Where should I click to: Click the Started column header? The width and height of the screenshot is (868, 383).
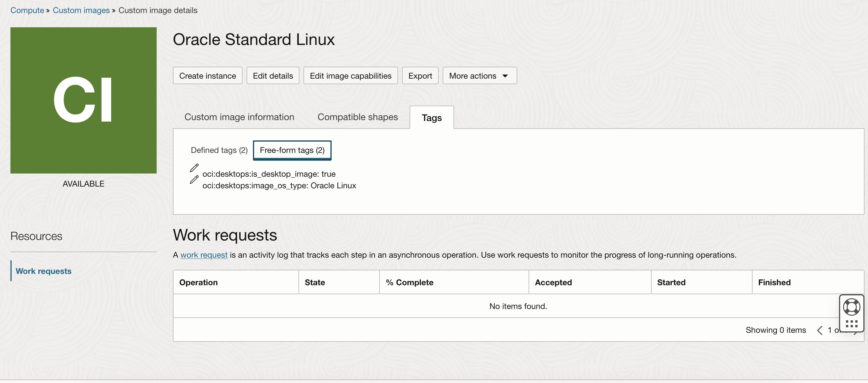coord(701,282)
